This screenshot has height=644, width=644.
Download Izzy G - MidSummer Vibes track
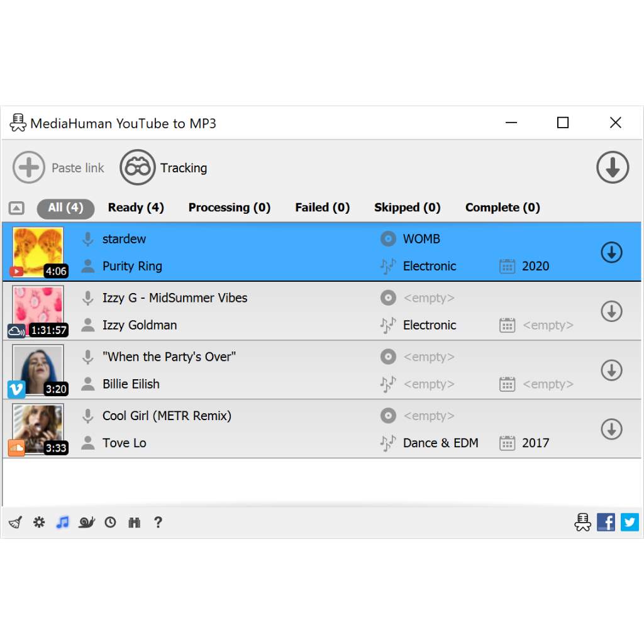(611, 312)
